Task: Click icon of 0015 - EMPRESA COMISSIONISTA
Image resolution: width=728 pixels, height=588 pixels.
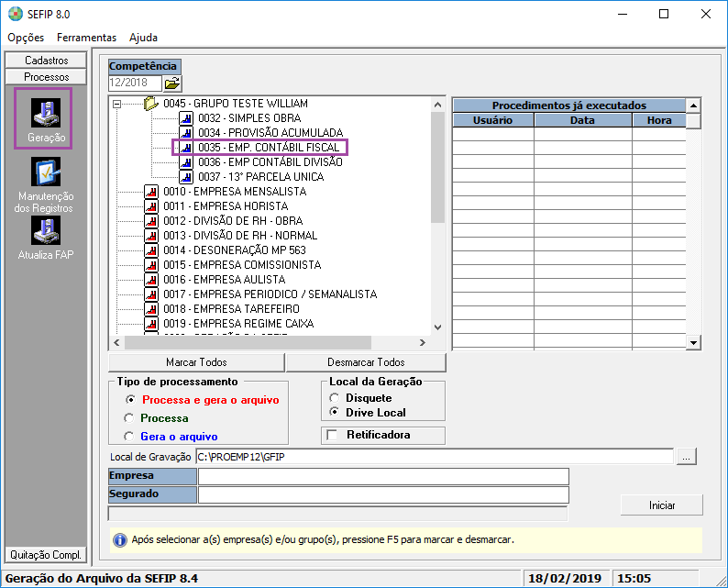Action: point(151,265)
